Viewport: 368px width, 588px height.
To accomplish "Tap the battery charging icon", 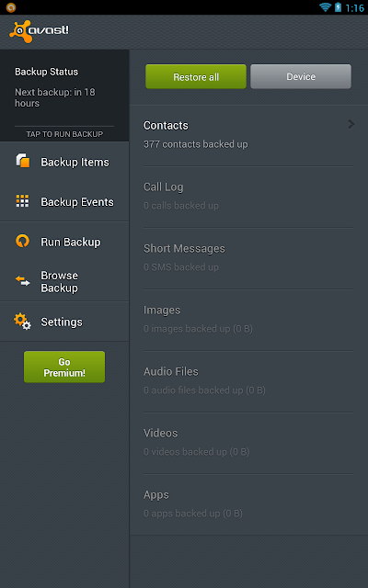I will coord(338,7).
